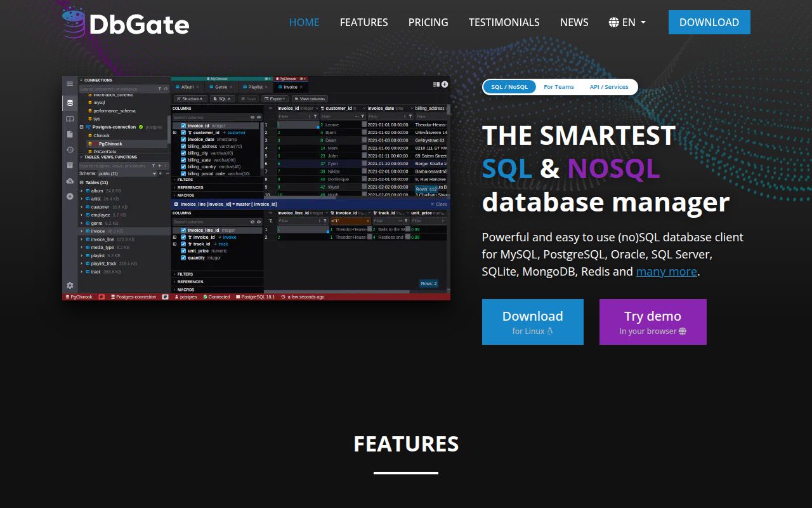Uncheck the billing_country column checkbox
The height and width of the screenshot is (508, 812).
click(183, 167)
